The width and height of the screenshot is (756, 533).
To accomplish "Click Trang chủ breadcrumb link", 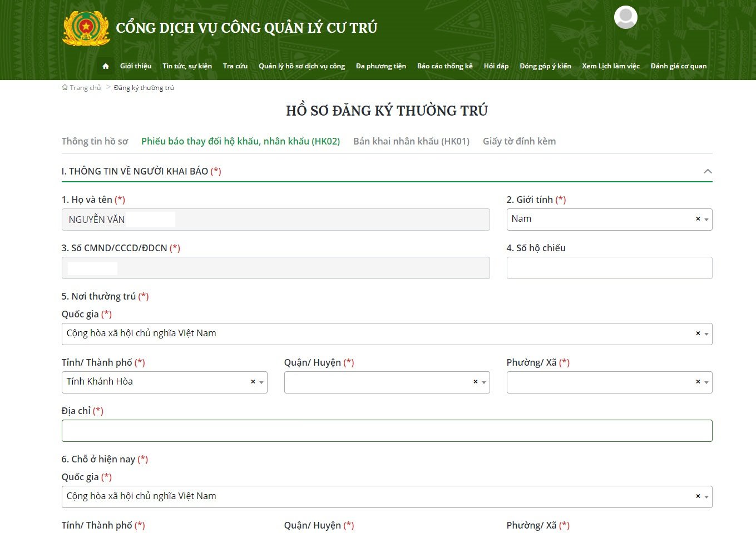I will point(85,88).
